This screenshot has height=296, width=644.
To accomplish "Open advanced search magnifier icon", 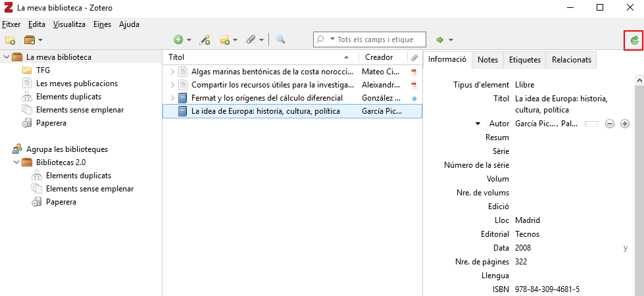I will [x=280, y=40].
